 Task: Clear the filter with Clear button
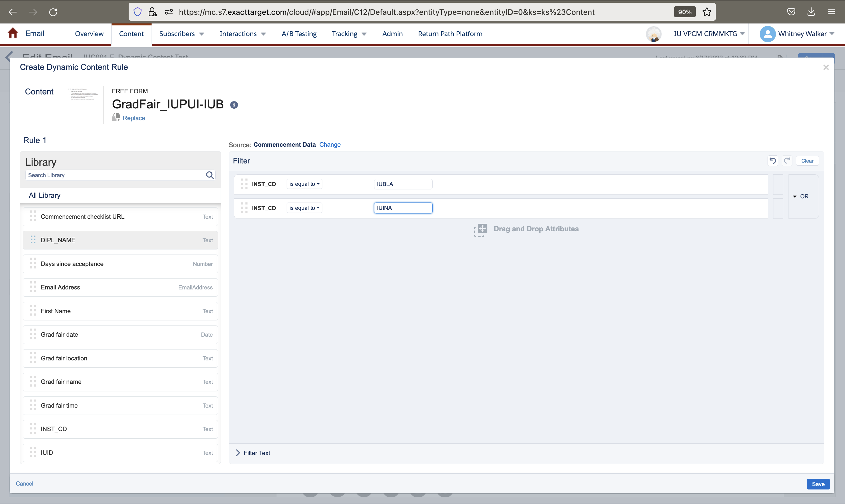(x=807, y=161)
